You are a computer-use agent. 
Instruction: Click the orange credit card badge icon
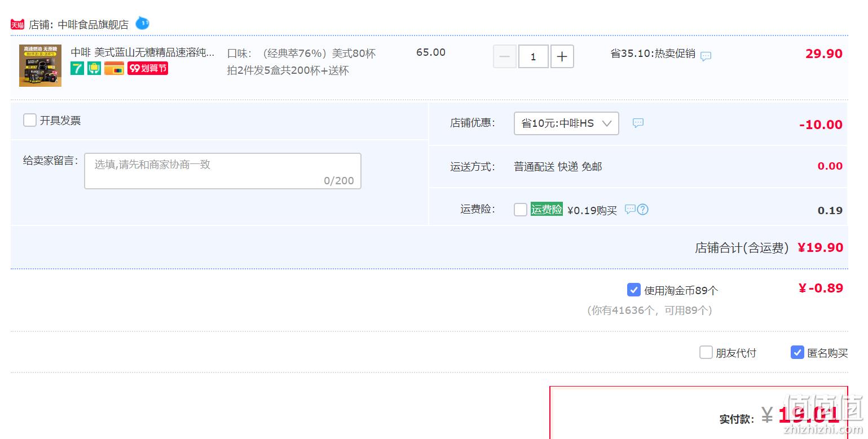(114, 68)
